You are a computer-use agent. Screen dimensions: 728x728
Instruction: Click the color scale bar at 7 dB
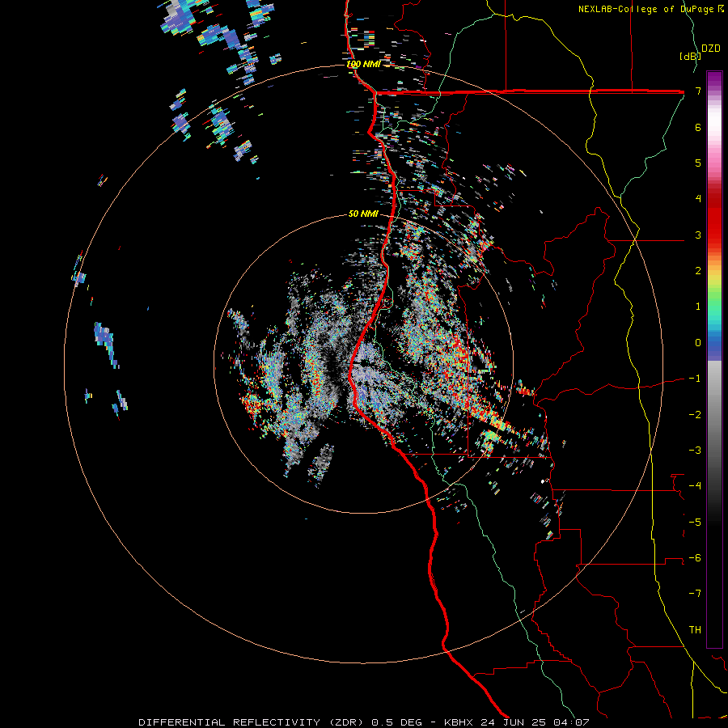(714, 91)
